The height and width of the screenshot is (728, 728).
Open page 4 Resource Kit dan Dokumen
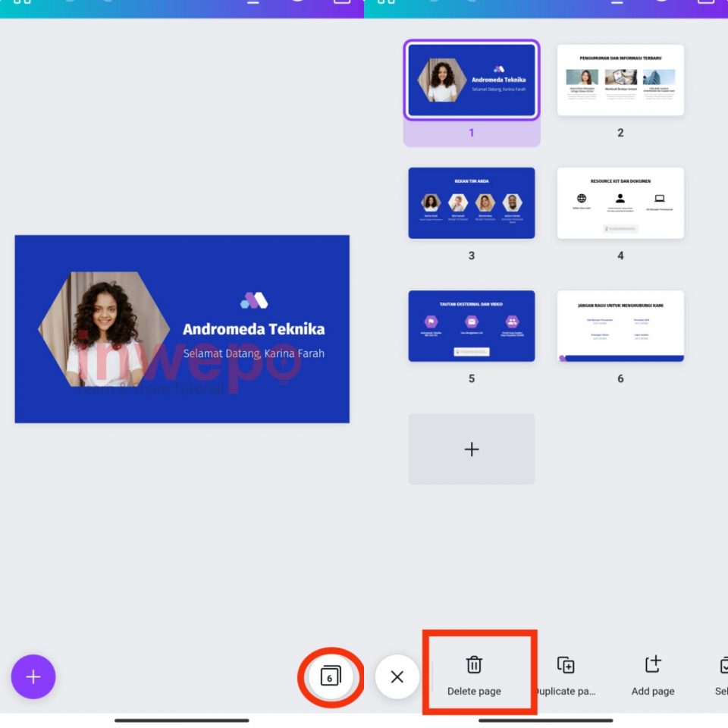click(620, 202)
